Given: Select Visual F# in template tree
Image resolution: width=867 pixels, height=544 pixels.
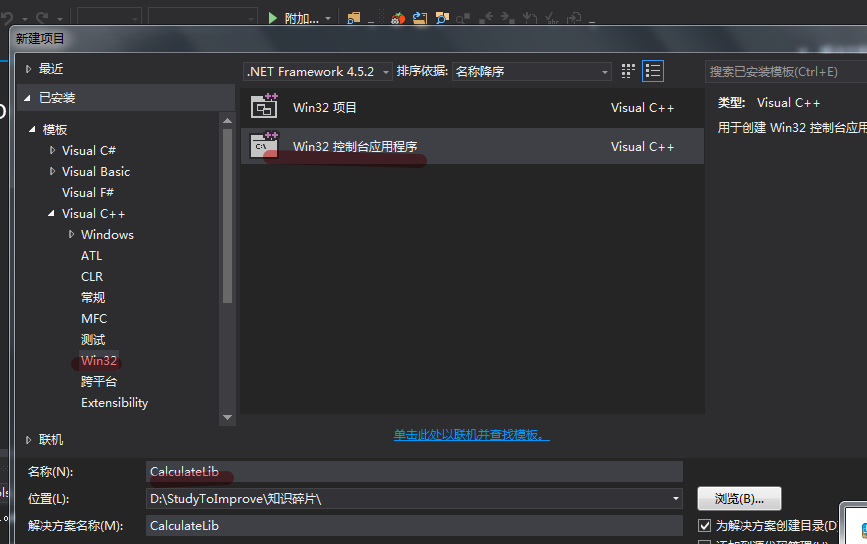Looking at the screenshot, I should coord(88,192).
